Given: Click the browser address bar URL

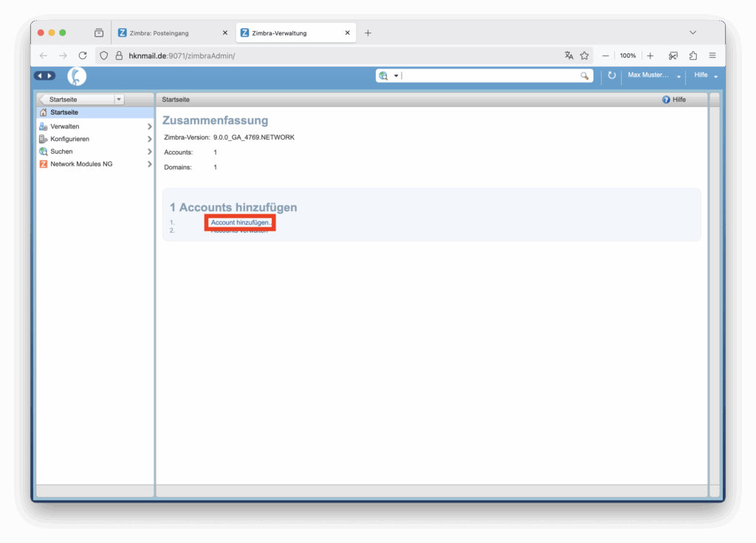Looking at the screenshot, I should click(182, 56).
